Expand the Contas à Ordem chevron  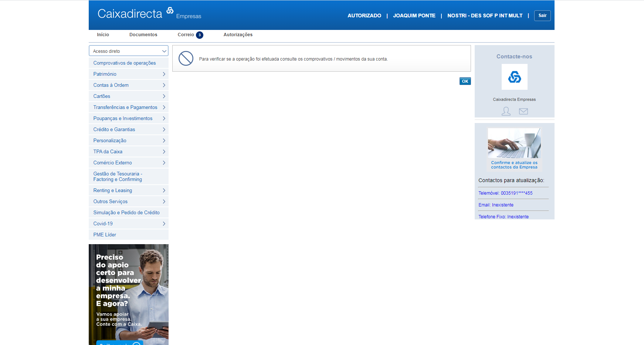point(164,85)
